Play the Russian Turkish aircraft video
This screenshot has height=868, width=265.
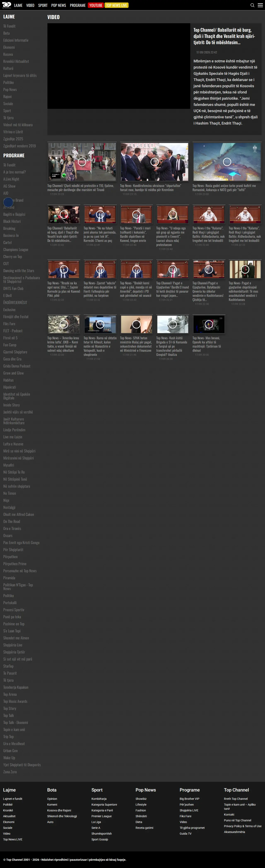click(227, 161)
